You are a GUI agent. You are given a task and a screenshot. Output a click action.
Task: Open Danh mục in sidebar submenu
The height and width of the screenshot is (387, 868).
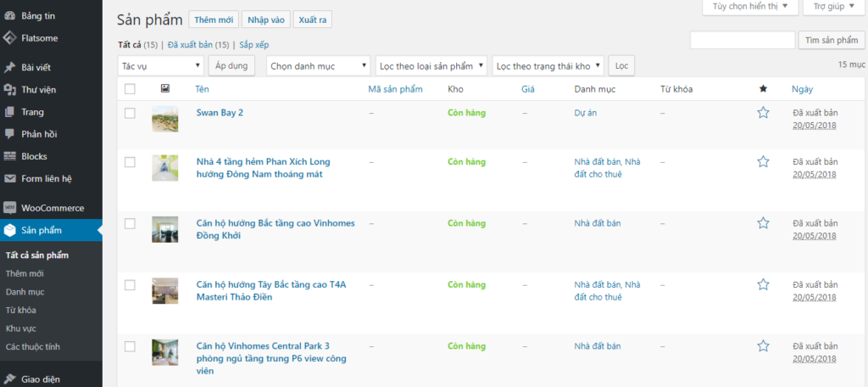25,292
